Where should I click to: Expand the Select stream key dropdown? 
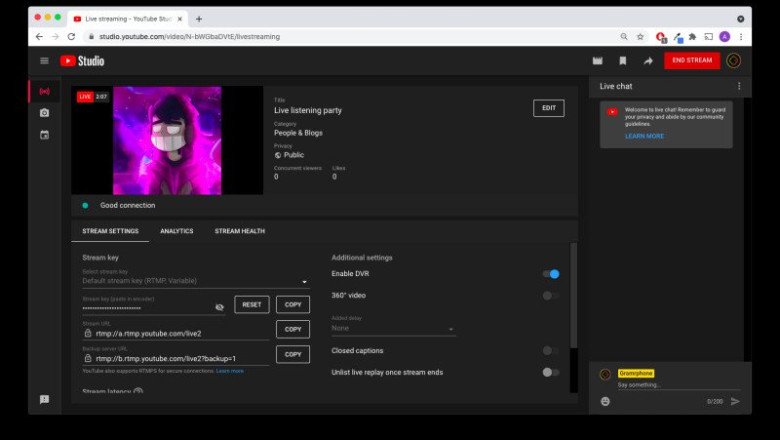tap(195, 282)
